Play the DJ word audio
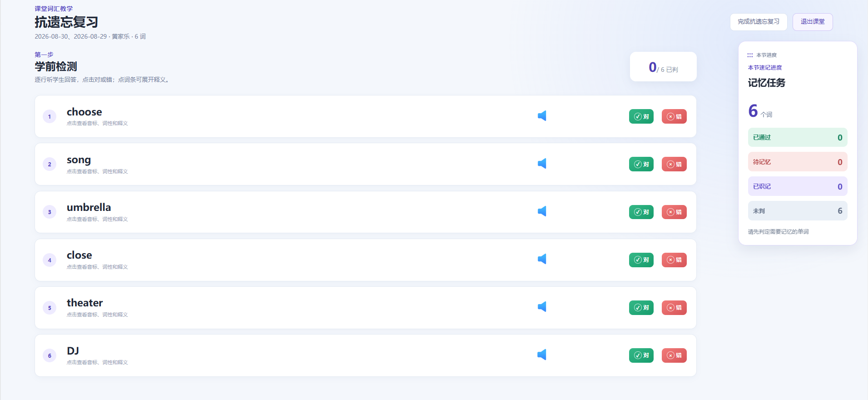The image size is (868, 400). pyautogui.click(x=542, y=355)
